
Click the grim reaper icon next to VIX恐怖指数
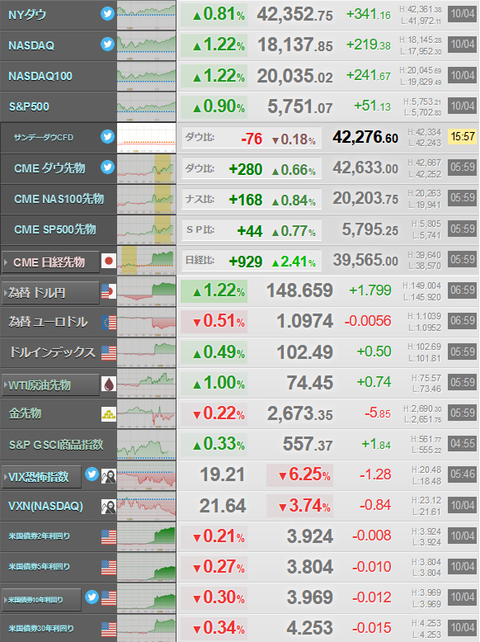tap(109, 476)
